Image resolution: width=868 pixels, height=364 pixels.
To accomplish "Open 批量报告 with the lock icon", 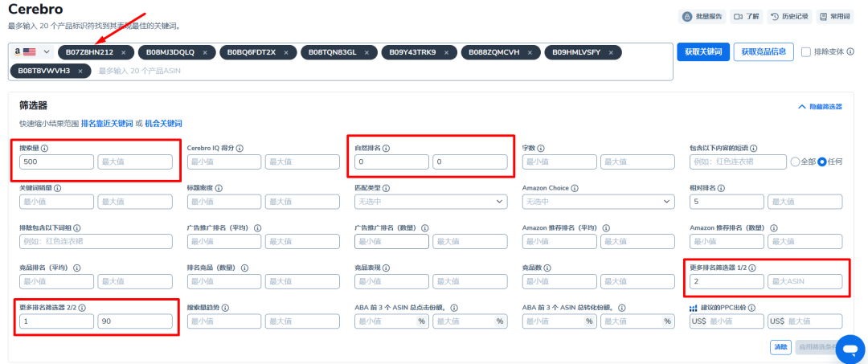I will 702,16.
